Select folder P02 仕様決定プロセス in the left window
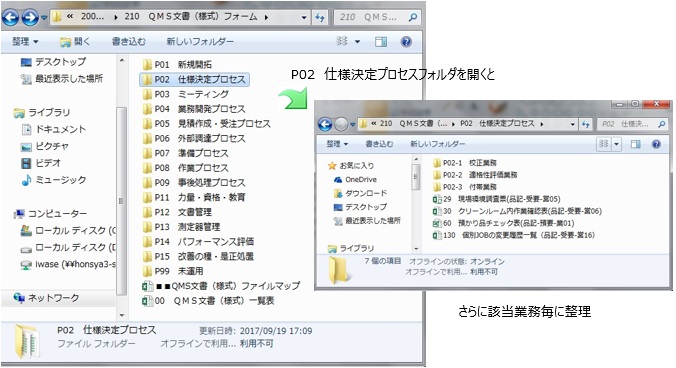676x368 pixels. click(x=194, y=79)
